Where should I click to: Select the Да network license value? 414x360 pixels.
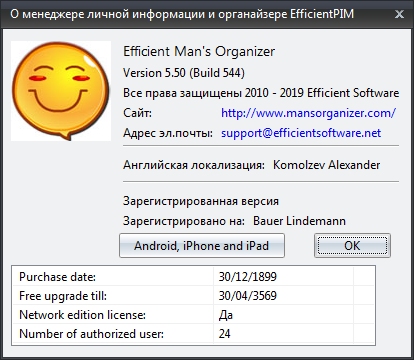click(x=226, y=315)
